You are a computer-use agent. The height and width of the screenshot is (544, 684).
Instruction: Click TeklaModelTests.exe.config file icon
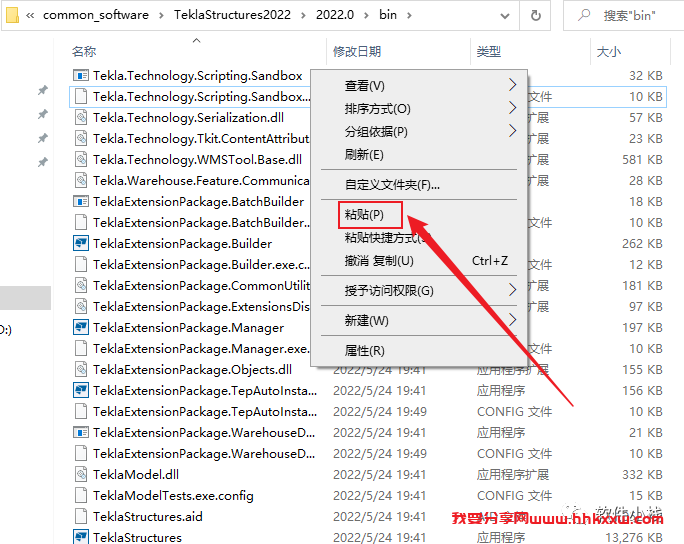pos(81,496)
